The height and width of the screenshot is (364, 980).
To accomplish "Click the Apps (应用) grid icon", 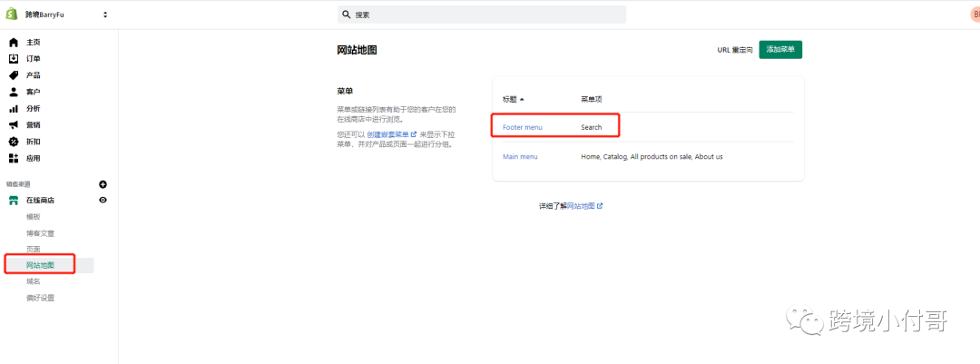I will tap(14, 158).
